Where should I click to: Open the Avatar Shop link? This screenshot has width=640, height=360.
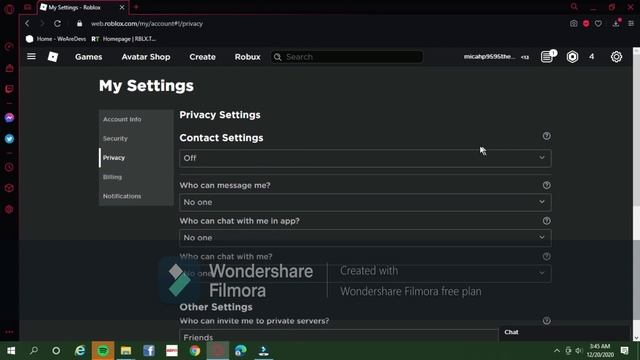(x=146, y=57)
